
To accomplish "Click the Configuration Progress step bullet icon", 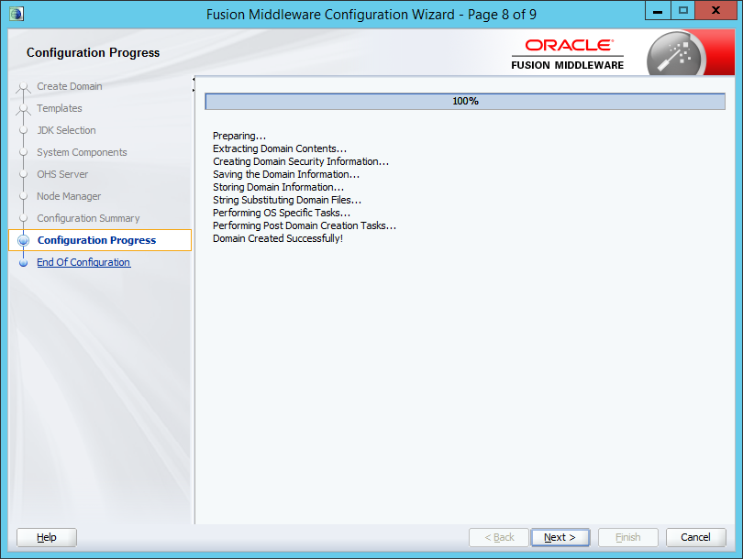I will 24,241.
